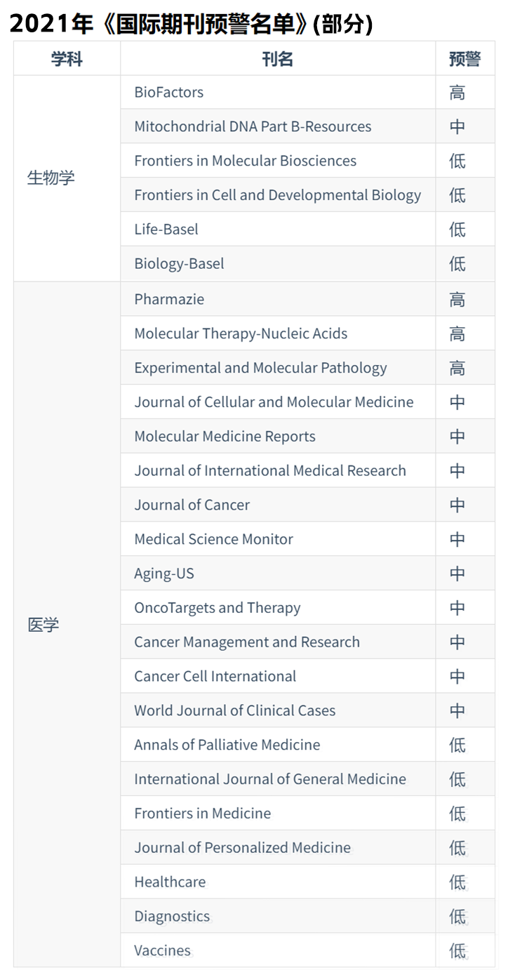Click the 刊名 column header
The width and height of the screenshot is (515, 980).
pos(278,59)
